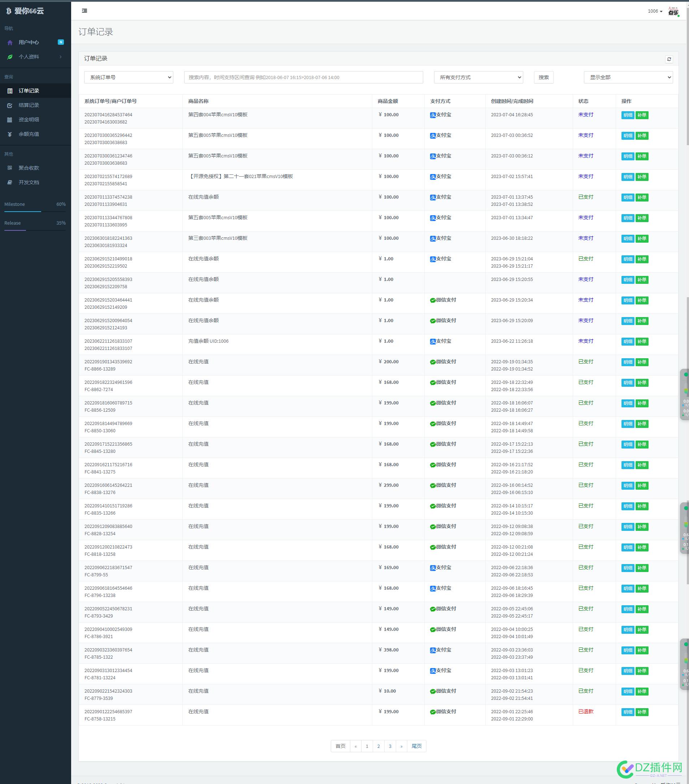Click 已支付 status of order 2023070113374574238
689x784 pixels.
(585, 197)
